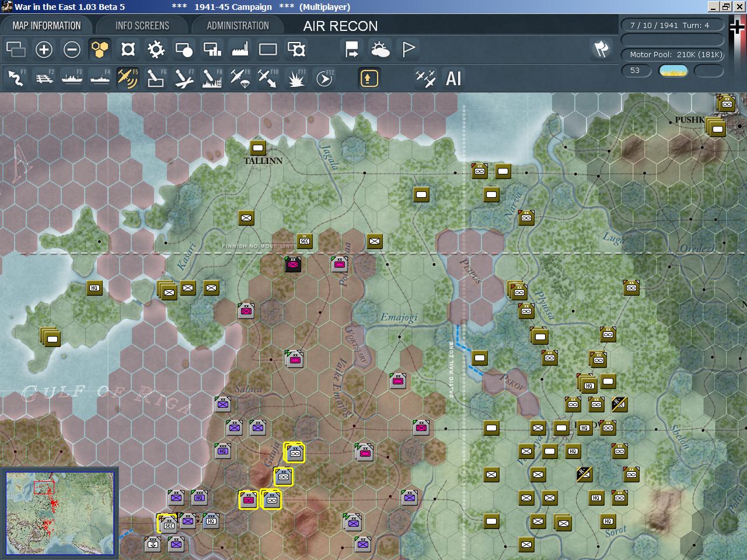747x560 pixels.
Task: Click the empty rectangle outline icon
Action: (x=268, y=50)
